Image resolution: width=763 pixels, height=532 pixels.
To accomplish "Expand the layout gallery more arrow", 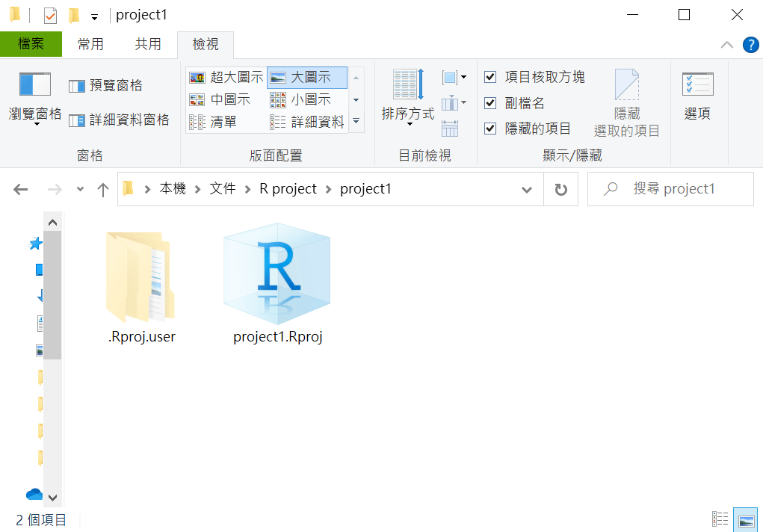I will pyautogui.click(x=356, y=121).
